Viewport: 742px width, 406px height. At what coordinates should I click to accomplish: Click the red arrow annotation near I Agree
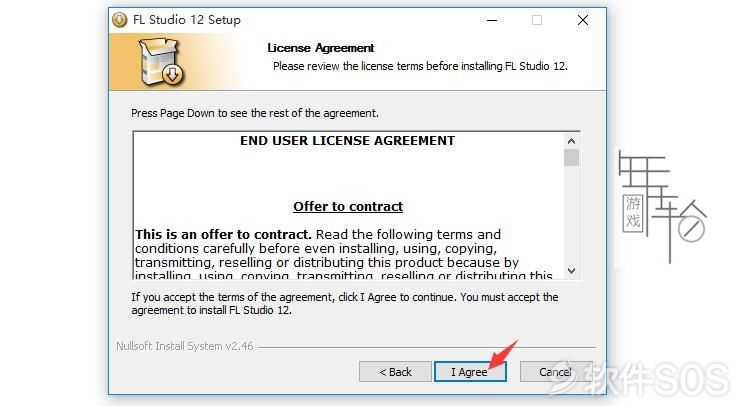503,355
